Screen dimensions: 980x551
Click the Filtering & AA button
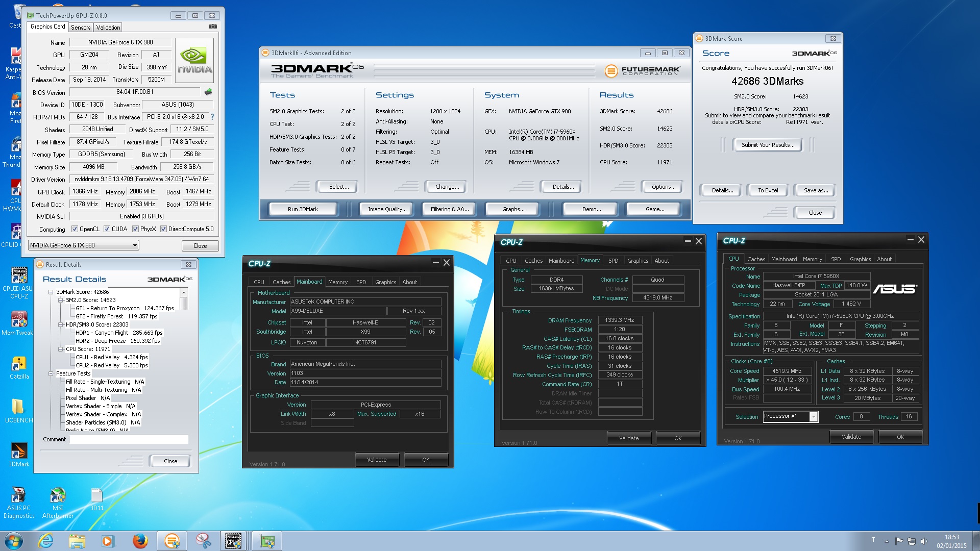pos(450,209)
